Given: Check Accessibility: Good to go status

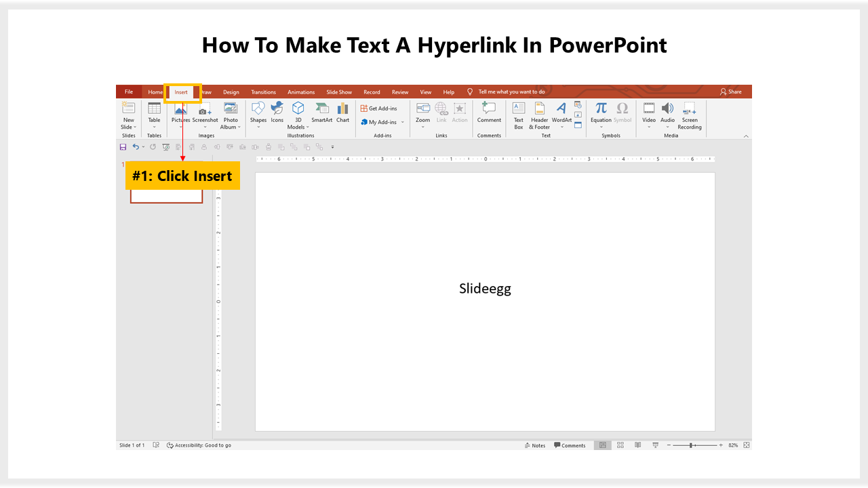Looking at the screenshot, I should [x=199, y=445].
